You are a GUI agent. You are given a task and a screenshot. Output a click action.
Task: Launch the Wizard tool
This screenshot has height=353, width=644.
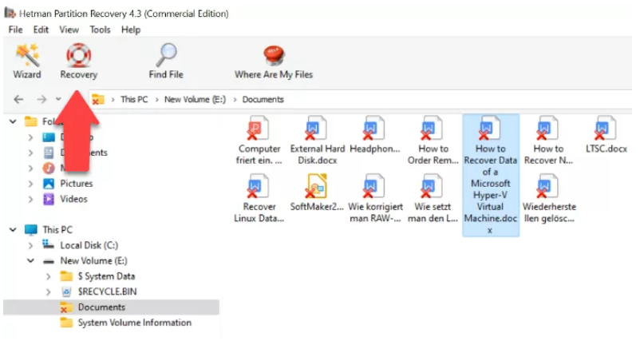[x=27, y=61]
